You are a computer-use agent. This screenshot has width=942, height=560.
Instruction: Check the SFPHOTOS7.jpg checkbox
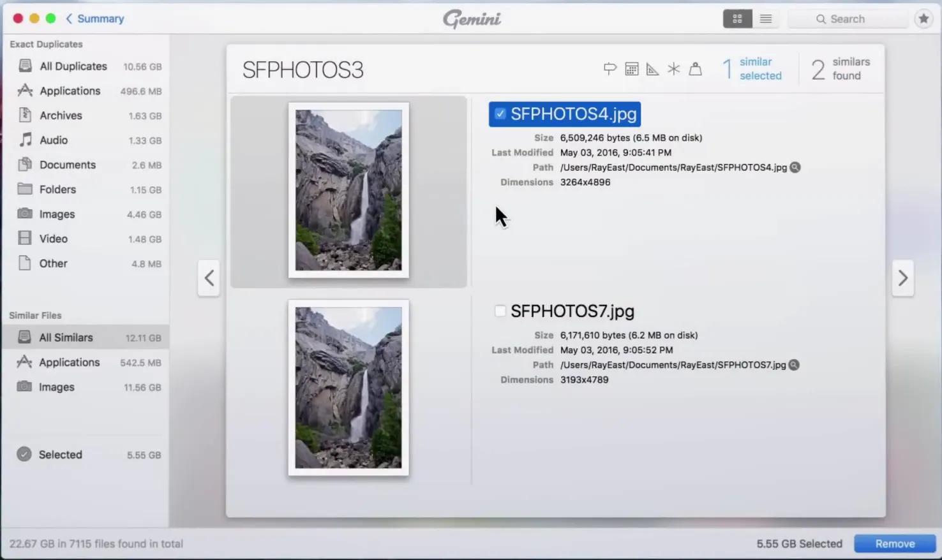click(500, 311)
